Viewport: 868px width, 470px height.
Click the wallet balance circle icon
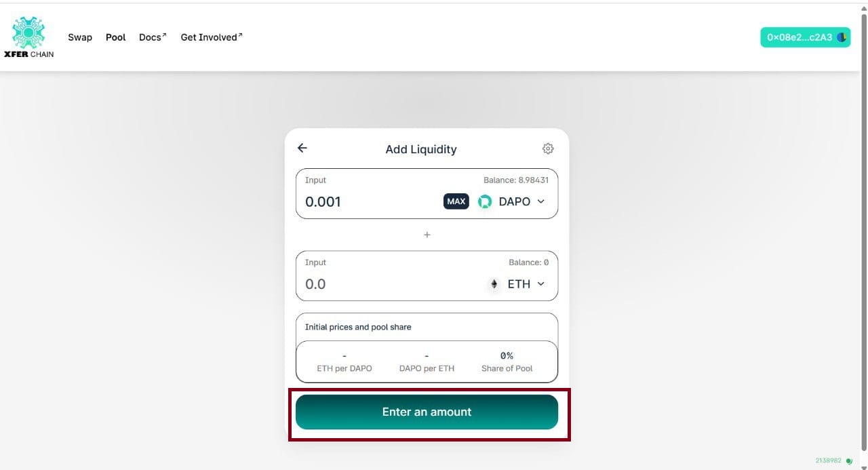pos(842,37)
